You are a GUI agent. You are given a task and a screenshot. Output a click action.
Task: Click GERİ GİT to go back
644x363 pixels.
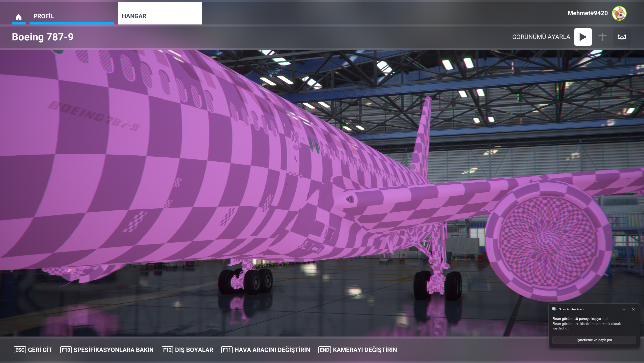[x=33, y=350]
